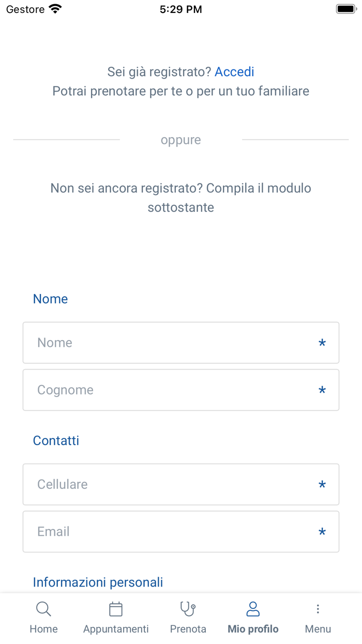This screenshot has width=362, height=644.
Task: Click the asterisk in the Nome field
Action: coord(322,343)
